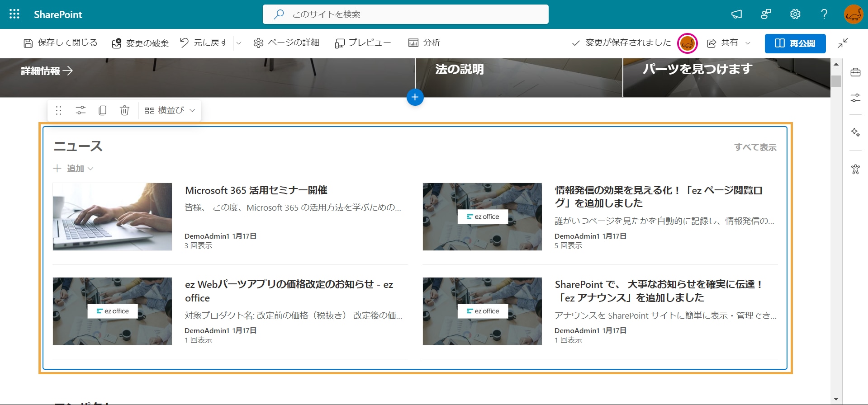868x405 pixels.
Task: Open the sparkle design ideas icon
Action: coord(855,132)
